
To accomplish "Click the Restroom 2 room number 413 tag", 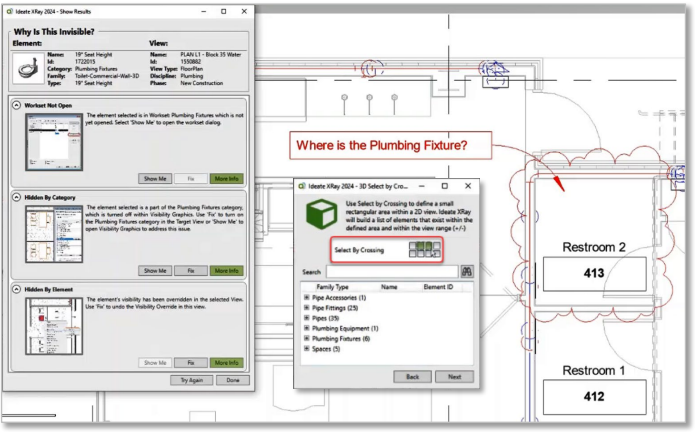I will click(594, 273).
